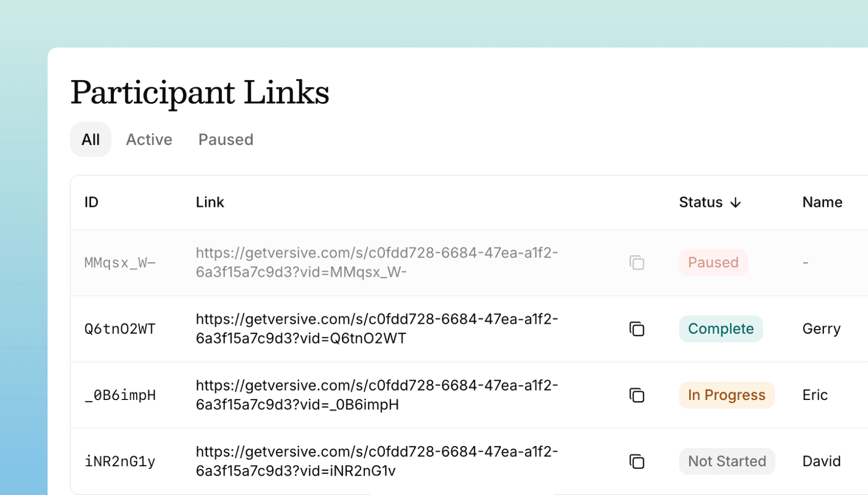Click the Complete status badge for Gerry
The width and height of the screenshot is (868, 495).
[x=720, y=329]
